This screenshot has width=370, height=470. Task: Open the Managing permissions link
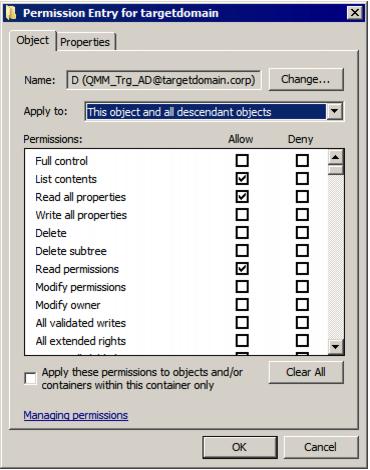tap(76, 415)
